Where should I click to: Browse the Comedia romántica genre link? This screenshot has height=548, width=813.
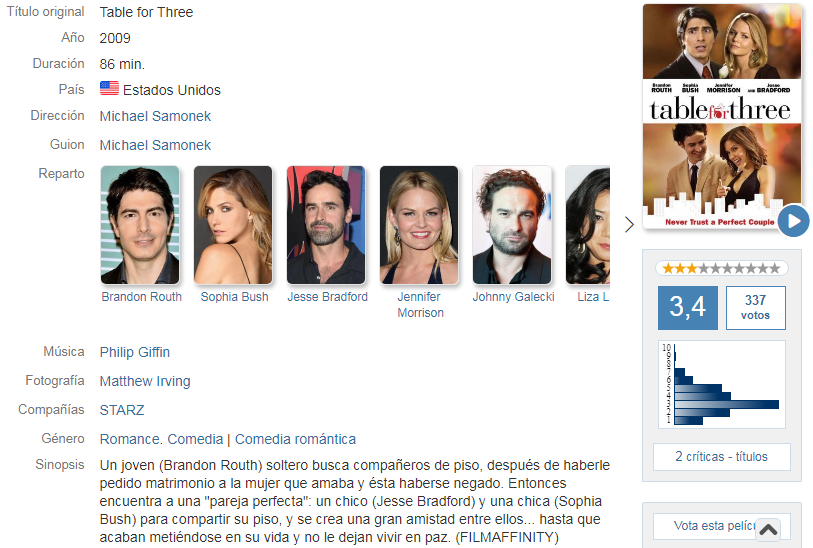pos(296,439)
